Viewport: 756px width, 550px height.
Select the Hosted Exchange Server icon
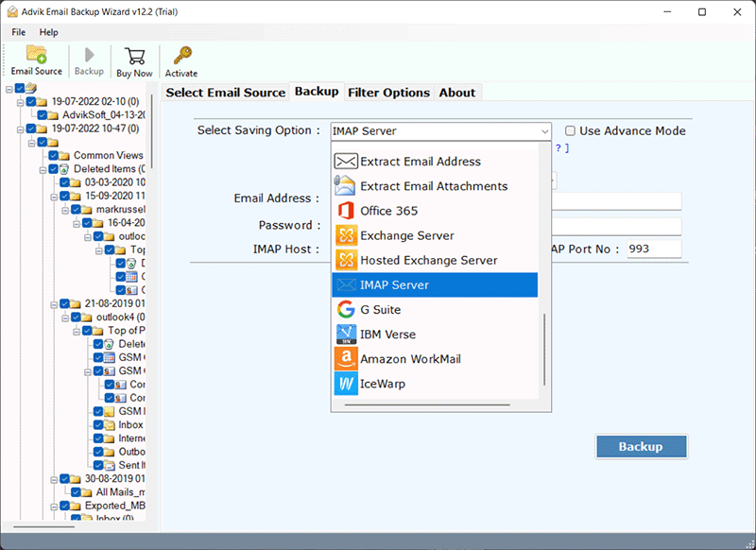pyautogui.click(x=346, y=260)
